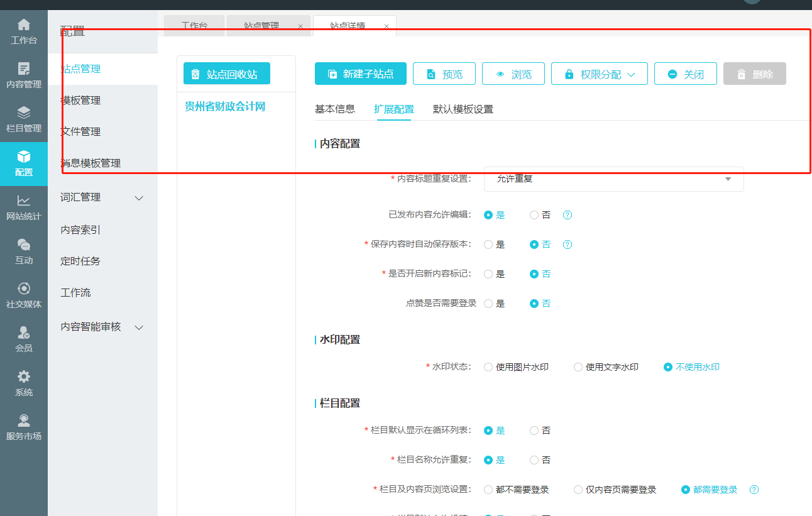Select 贵州省财政会计网 in site tree
Image resolution: width=812 pixels, height=516 pixels.
[x=225, y=107]
